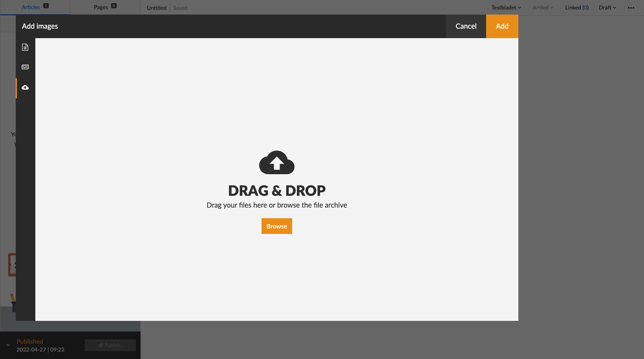The image size is (644, 359).
Task: Open Linked (0) references
Action: click(x=576, y=7)
